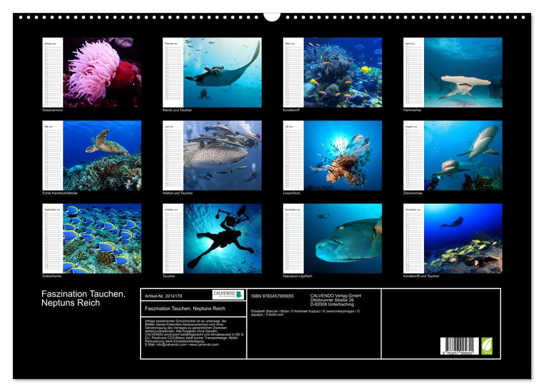The image size is (544, 392).
Task: Click the hanging hole notch at top
Action: (x=272, y=16)
